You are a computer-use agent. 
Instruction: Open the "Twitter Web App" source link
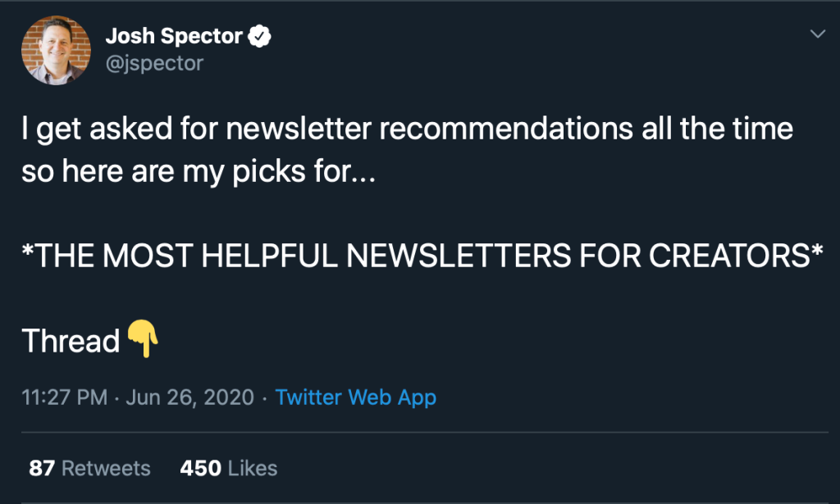pyautogui.click(x=355, y=397)
